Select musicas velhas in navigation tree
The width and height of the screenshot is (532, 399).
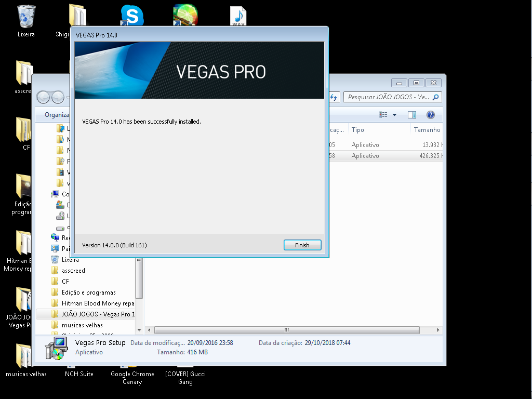pos(82,325)
